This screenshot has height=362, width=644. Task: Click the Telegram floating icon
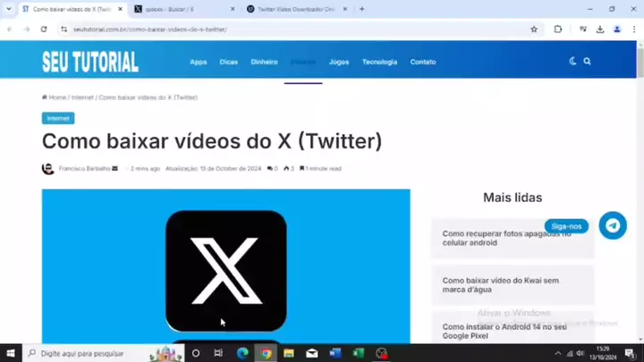click(613, 225)
